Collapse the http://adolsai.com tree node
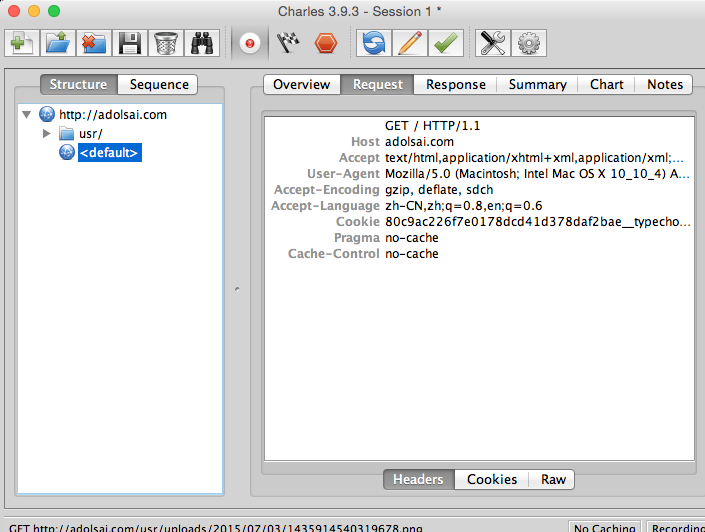This screenshot has height=532, width=705. pyautogui.click(x=27, y=115)
